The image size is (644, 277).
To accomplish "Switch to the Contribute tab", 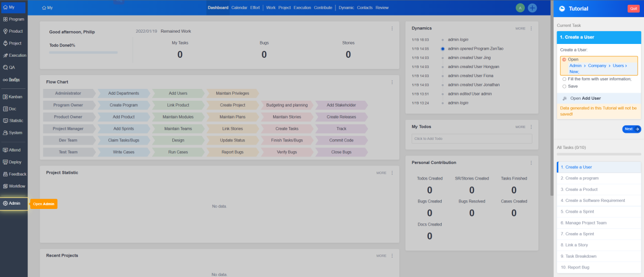I will coord(323,8).
